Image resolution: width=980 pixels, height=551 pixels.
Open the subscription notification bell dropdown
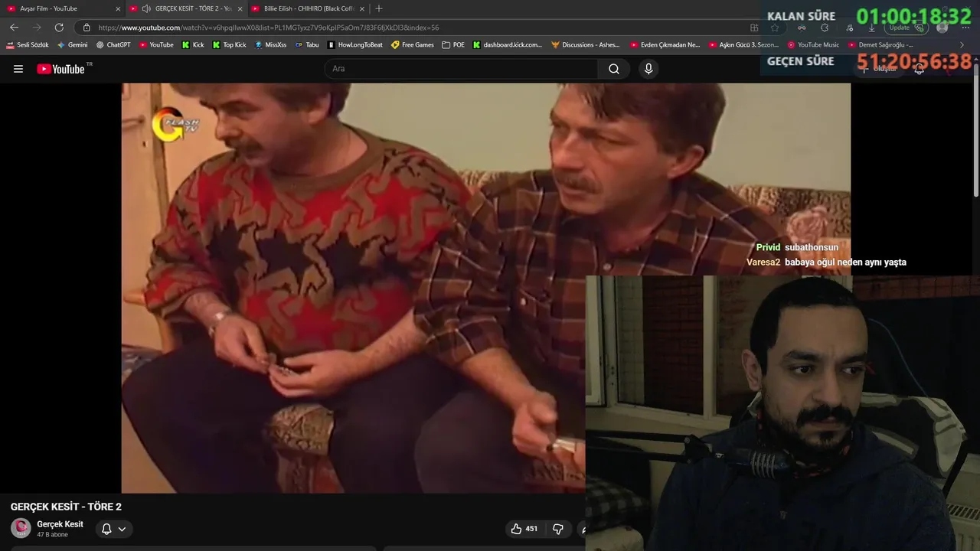114,529
